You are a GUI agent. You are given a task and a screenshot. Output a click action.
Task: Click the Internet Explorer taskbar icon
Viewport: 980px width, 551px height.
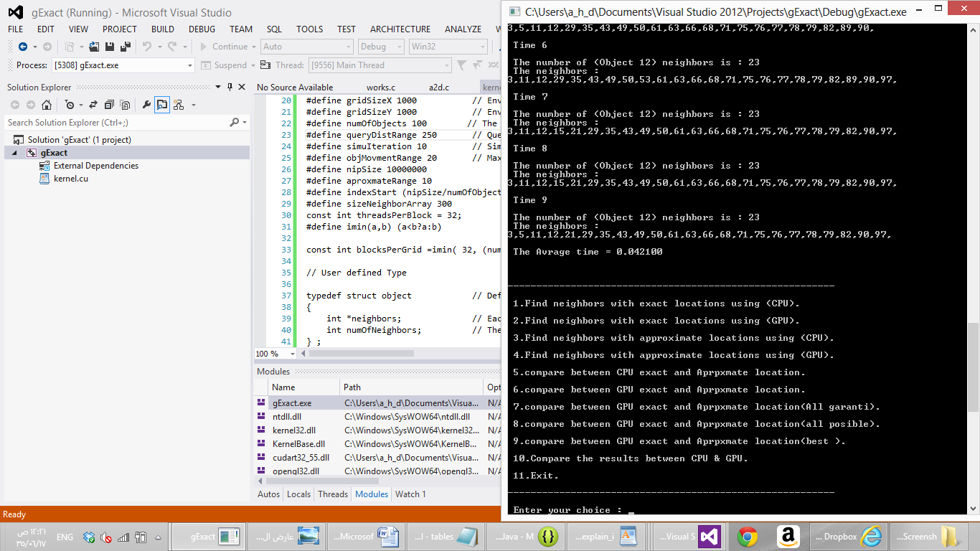point(872,537)
